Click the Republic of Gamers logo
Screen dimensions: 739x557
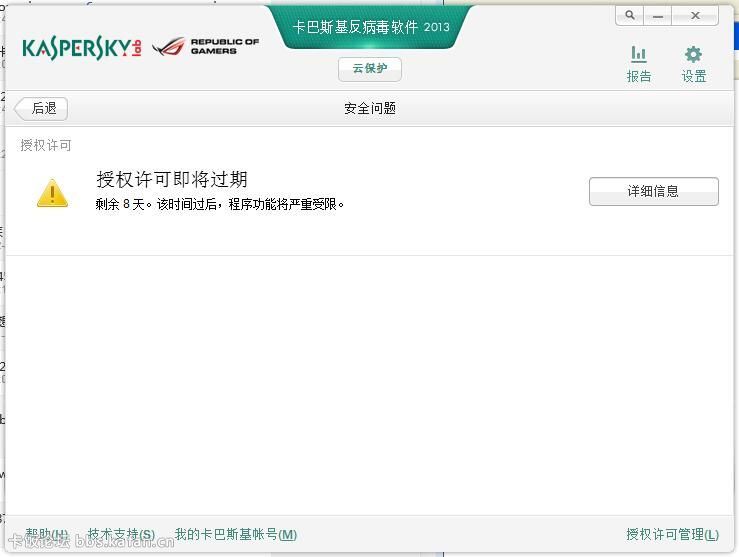coord(206,47)
